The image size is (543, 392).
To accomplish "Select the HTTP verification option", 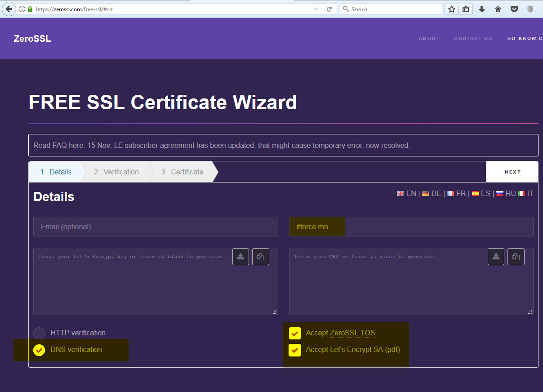I will (39, 333).
